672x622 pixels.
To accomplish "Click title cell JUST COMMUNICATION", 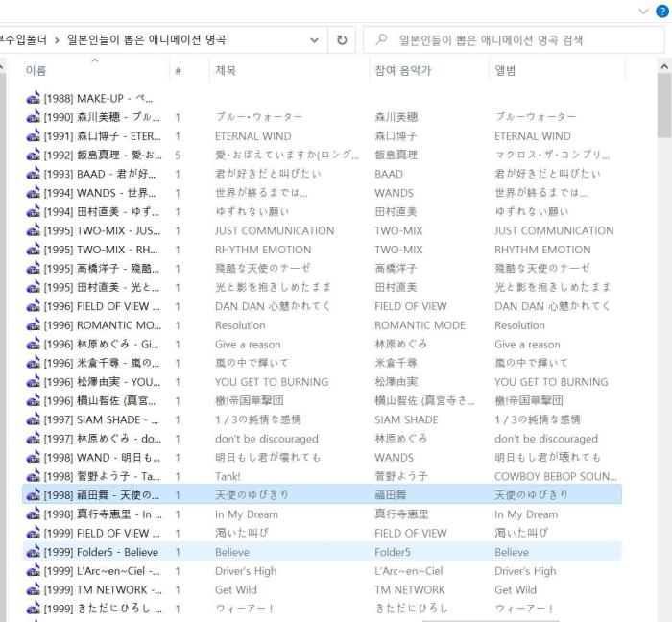I will click(x=275, y=230).
